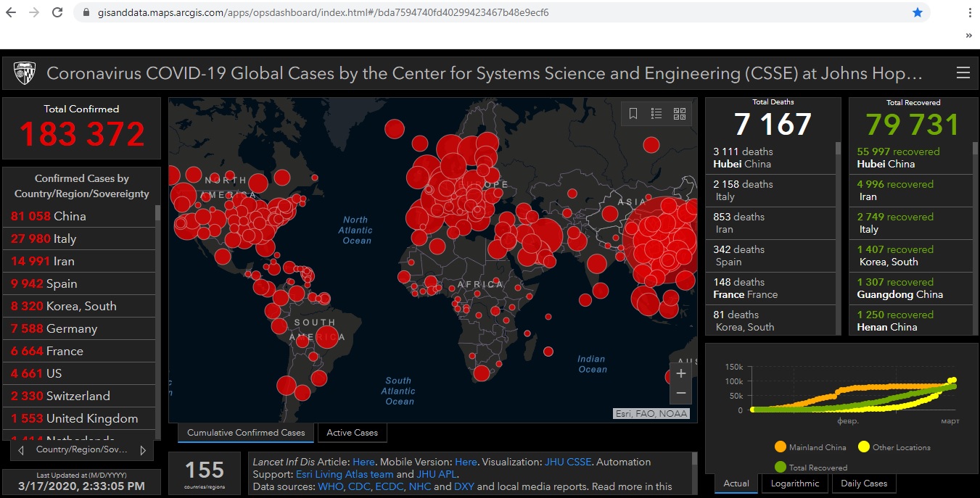The image size is (980, 498).
Task: Select the '8 320 Korea, South' row
Action: pyautogui.click(x=79, y=306)
